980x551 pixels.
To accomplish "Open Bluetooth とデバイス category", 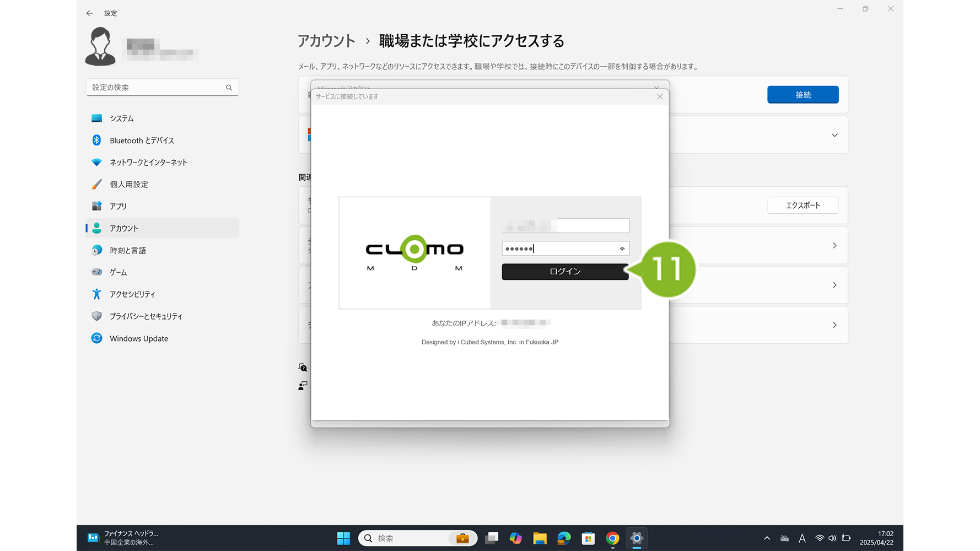I will click(162, 141).
